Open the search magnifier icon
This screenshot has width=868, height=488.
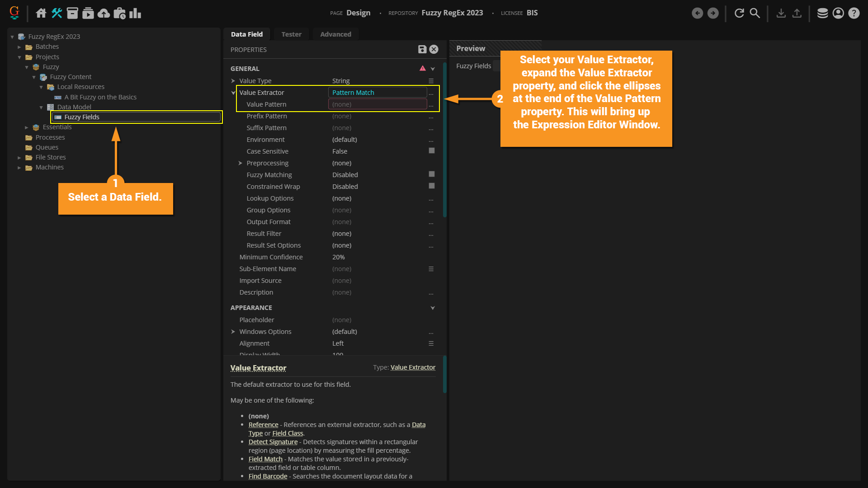[755, 13]
